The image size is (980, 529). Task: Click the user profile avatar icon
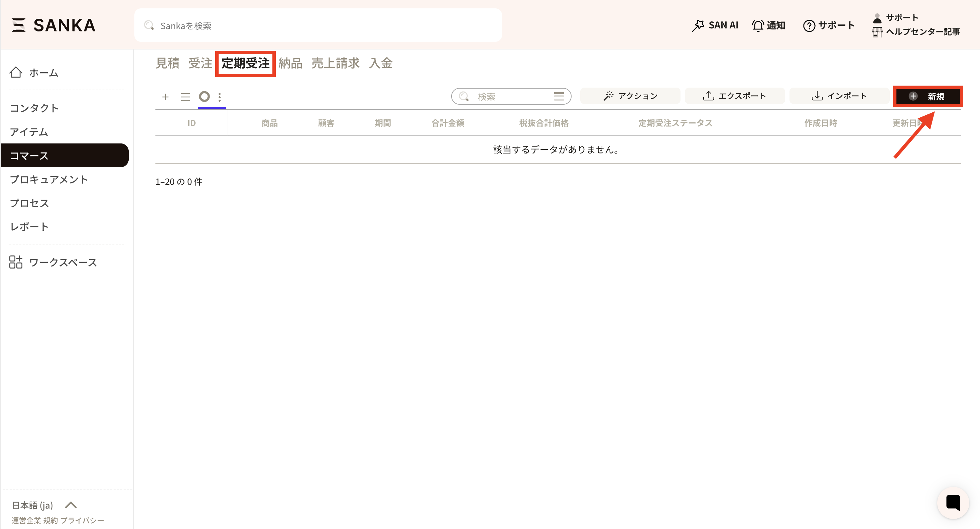point(877,18)
